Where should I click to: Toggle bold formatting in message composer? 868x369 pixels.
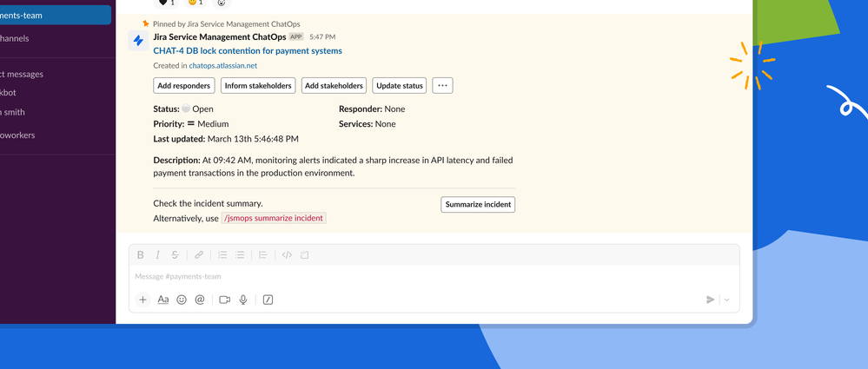pyautogui.click(x=141, y=255)
